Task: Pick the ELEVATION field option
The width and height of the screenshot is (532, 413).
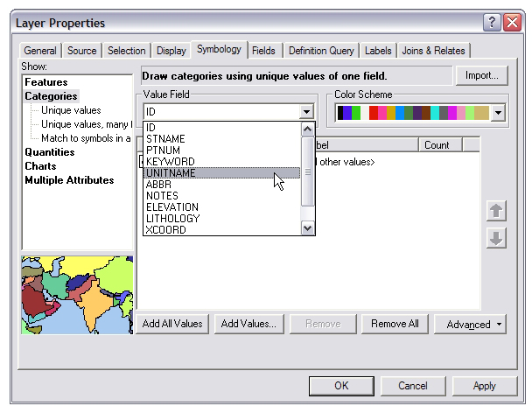Action: (x=172, y=207)
